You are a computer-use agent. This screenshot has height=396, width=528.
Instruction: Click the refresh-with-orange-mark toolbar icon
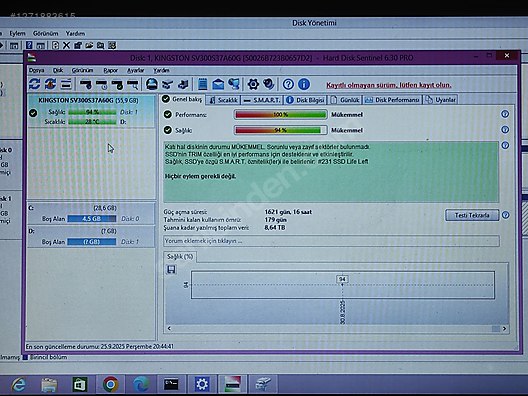click(50, 84)
